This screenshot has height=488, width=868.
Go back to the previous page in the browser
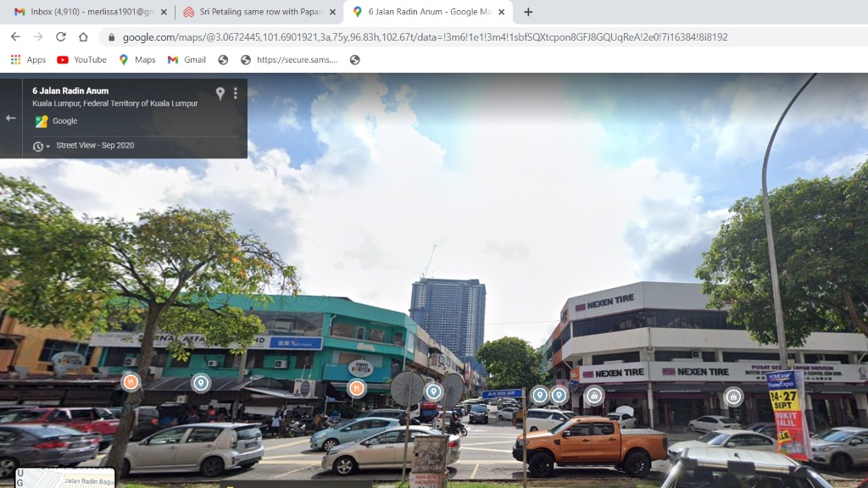pos(15,36)
